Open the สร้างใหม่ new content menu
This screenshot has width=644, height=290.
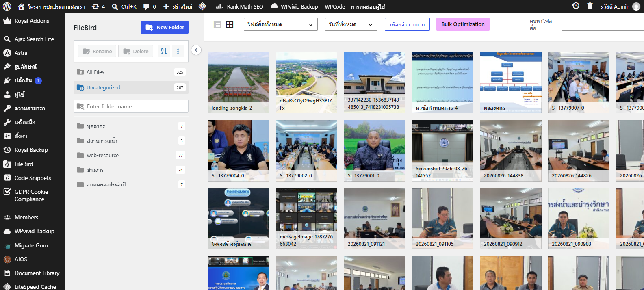[x=178, y=6]
